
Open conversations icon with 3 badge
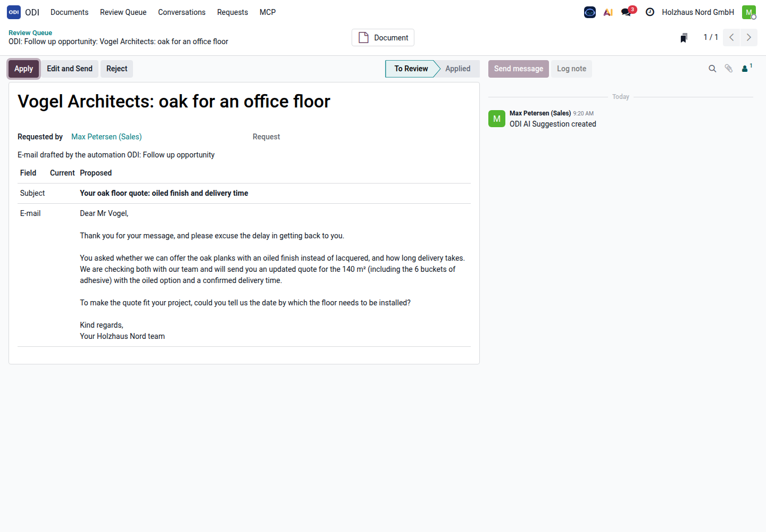(x=628, y=11)
